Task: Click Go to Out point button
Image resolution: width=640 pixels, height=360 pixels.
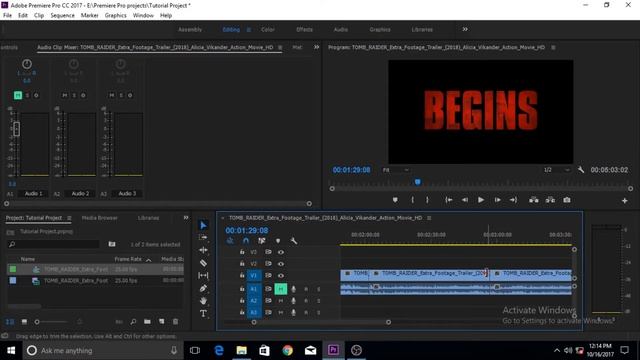Action: click(x=513, y=200)
